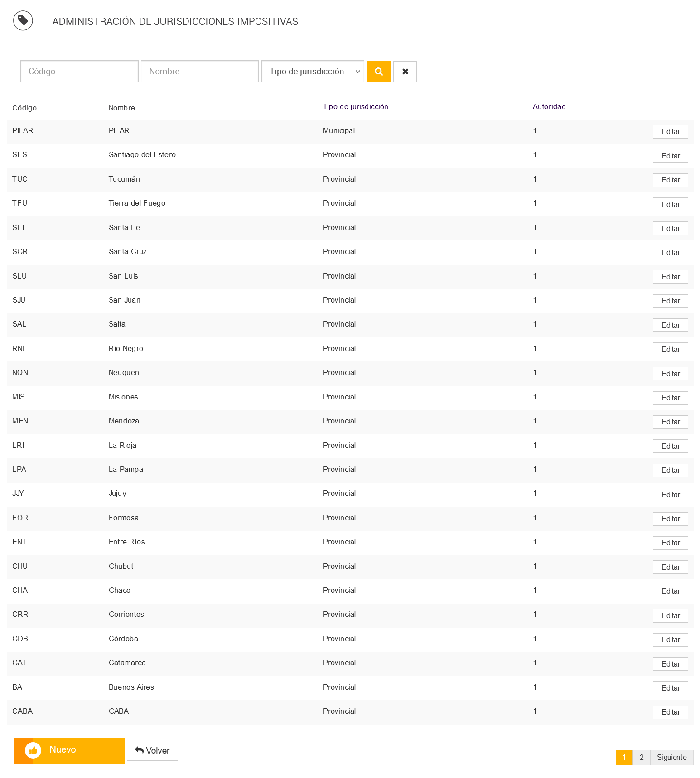This screenshot has height=778, width=700.
Task: Create a new jurisdiction with Nuevo
Action: tap(69, 750)
